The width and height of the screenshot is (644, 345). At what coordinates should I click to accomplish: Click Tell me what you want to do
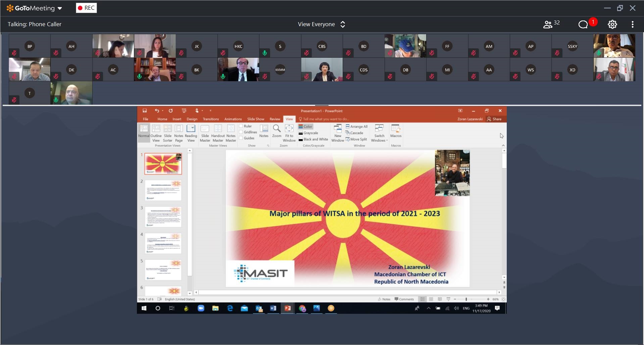coord(324,119)
